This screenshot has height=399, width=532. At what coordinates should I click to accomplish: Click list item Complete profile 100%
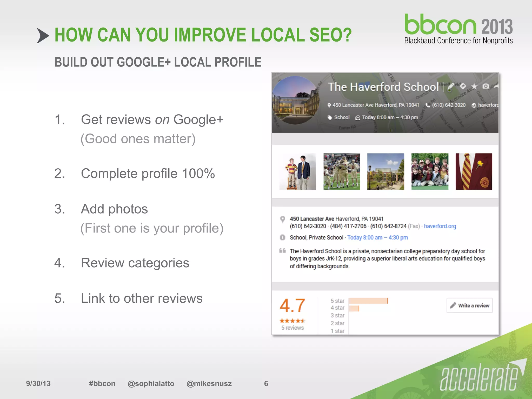pyautogui.click(x=148, y=174)
